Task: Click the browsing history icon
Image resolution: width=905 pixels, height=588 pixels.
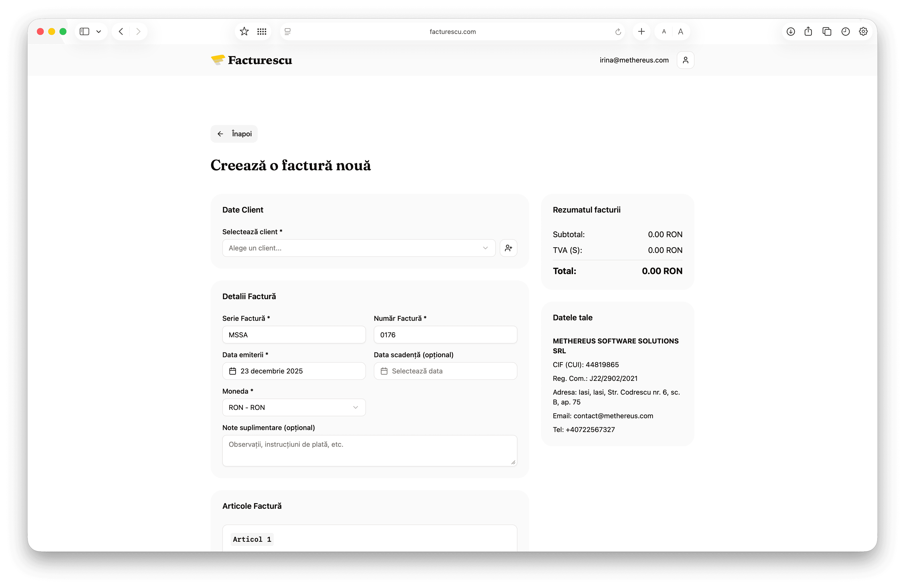Action: pos(845,31)
